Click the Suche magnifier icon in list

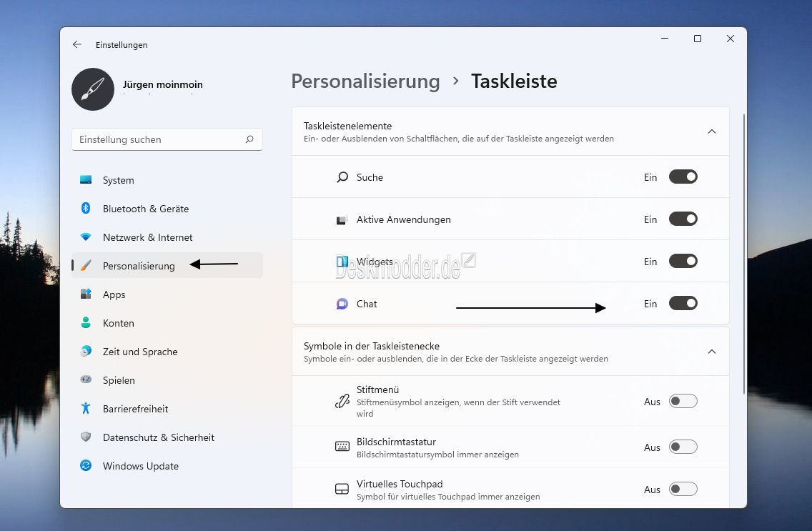click(x=342, y=177)
